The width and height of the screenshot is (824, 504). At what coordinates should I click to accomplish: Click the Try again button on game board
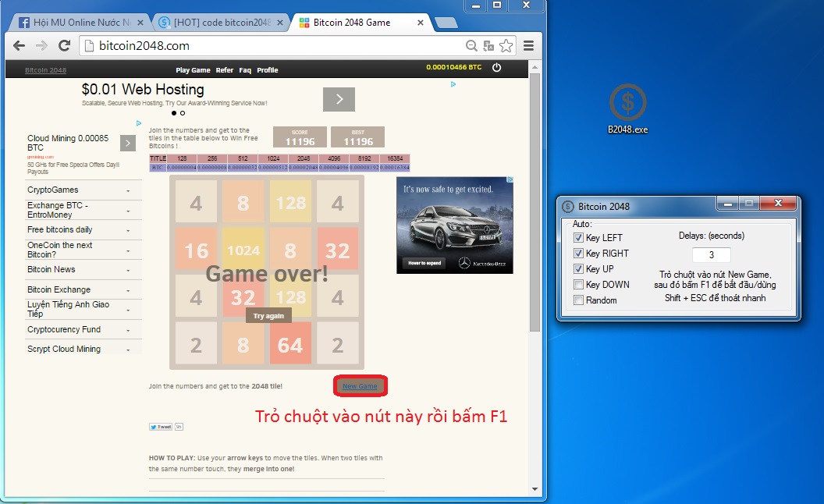click(268, 316)
